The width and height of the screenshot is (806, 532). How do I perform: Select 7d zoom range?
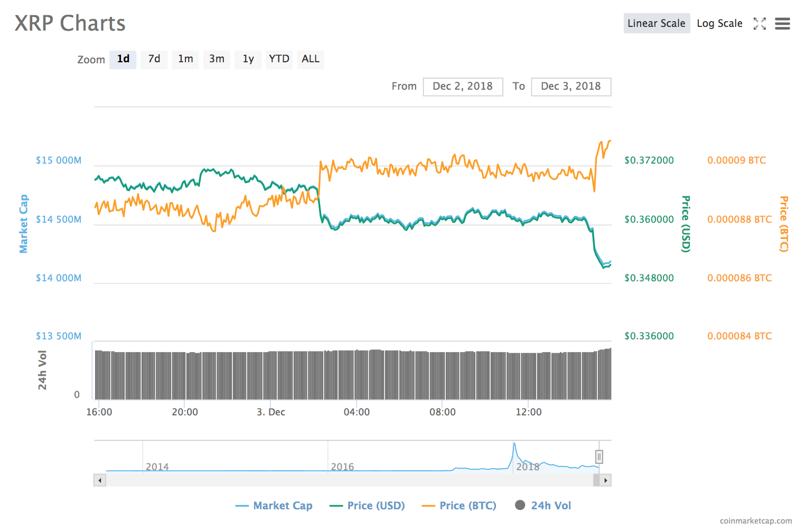[154, 59]
